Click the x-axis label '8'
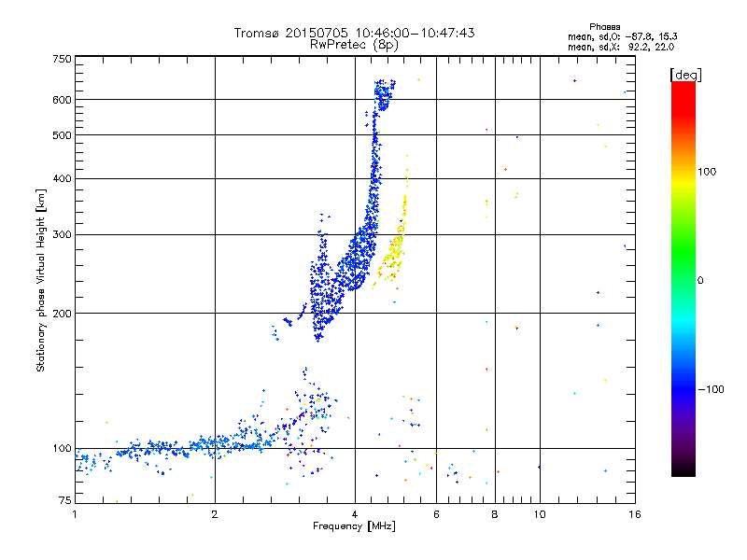The height and width of the screenshot is (560, 747). coord(495,514)
